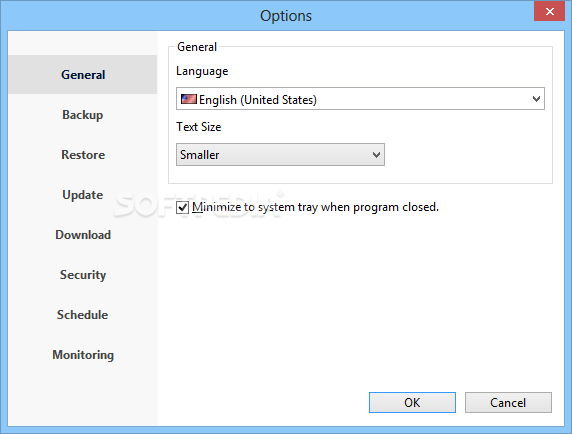Confirm settings with the OK button

click(x=412, y=403)
